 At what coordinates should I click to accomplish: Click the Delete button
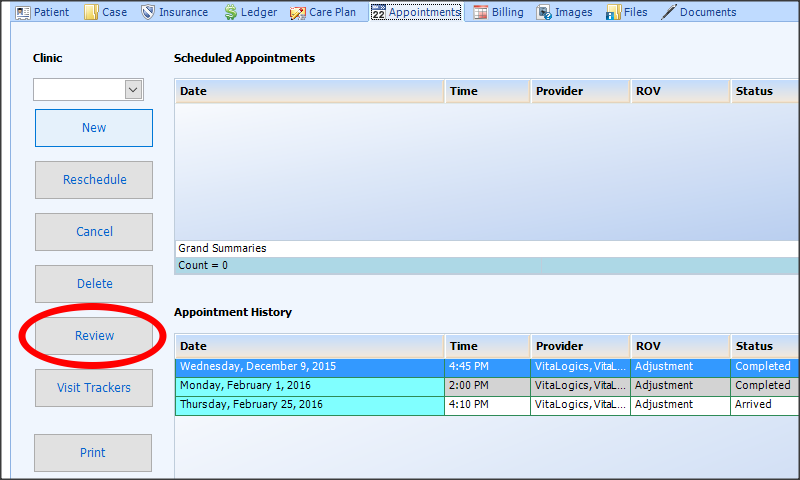click(x=94, y=284)
